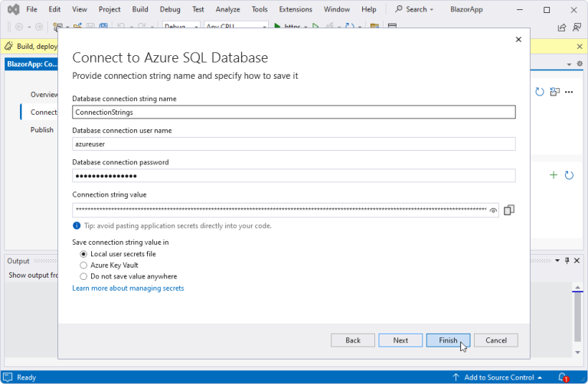Open the Window menu

click(337, 9)
